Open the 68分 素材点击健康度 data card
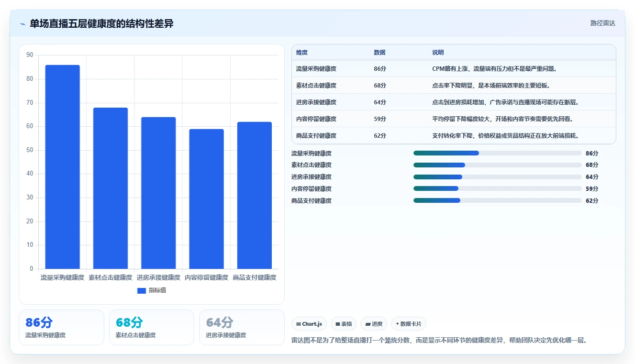Image resolution: width=635 pixels, height=364 pixels. click(152, 327)
